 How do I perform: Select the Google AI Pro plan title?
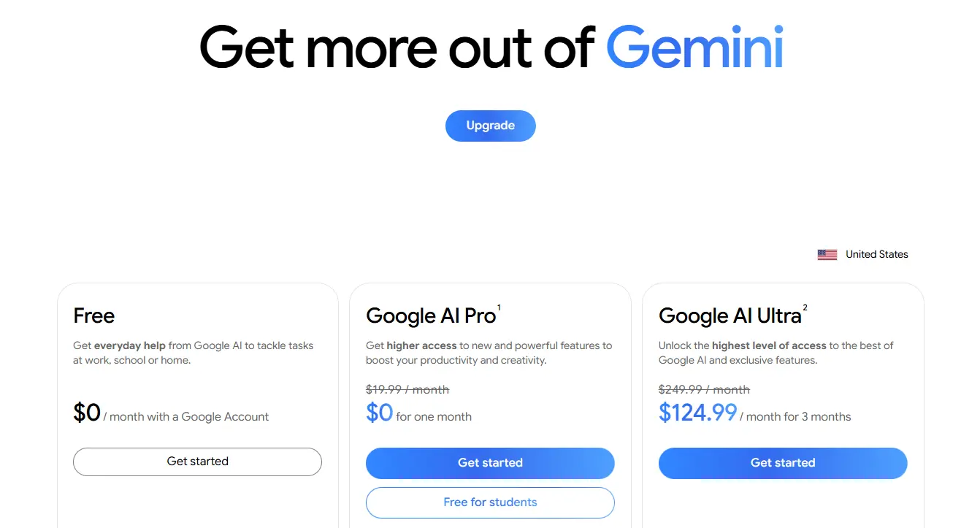pyautogui.click(x=430, y=315)
